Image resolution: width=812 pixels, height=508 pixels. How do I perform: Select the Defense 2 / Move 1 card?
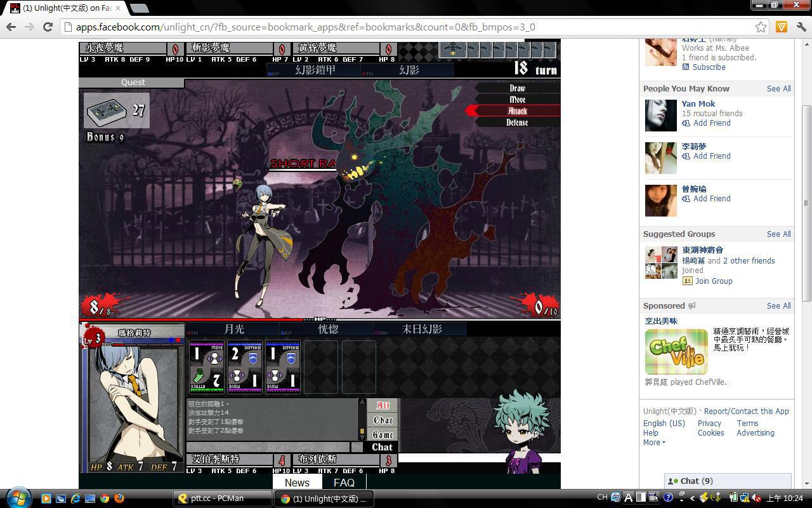pos(245,367)
